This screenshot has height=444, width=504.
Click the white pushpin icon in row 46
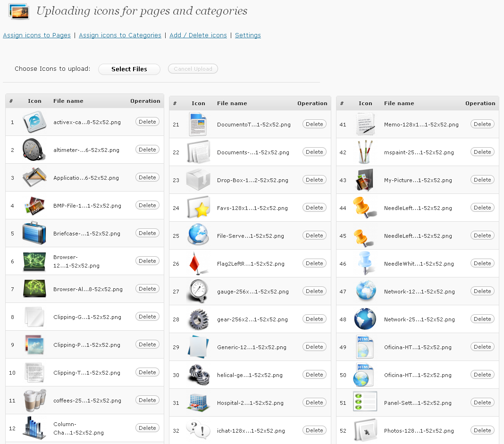(x=365, y=263)
